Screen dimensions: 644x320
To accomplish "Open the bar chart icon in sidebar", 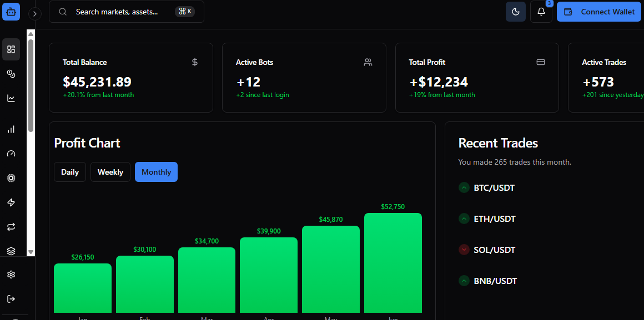I will [x=11, y=129].
